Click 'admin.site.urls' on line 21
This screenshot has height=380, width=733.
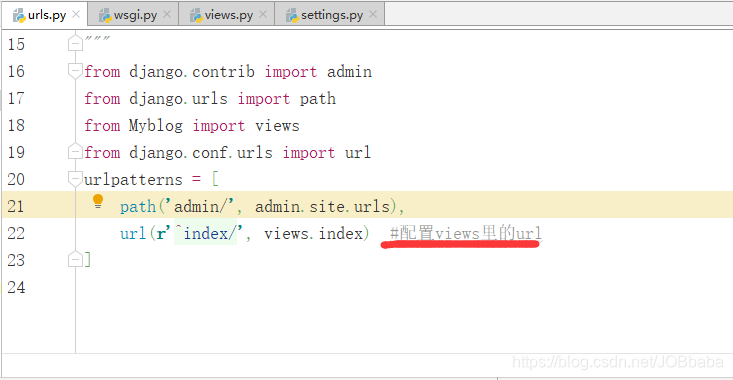point(323,206)
